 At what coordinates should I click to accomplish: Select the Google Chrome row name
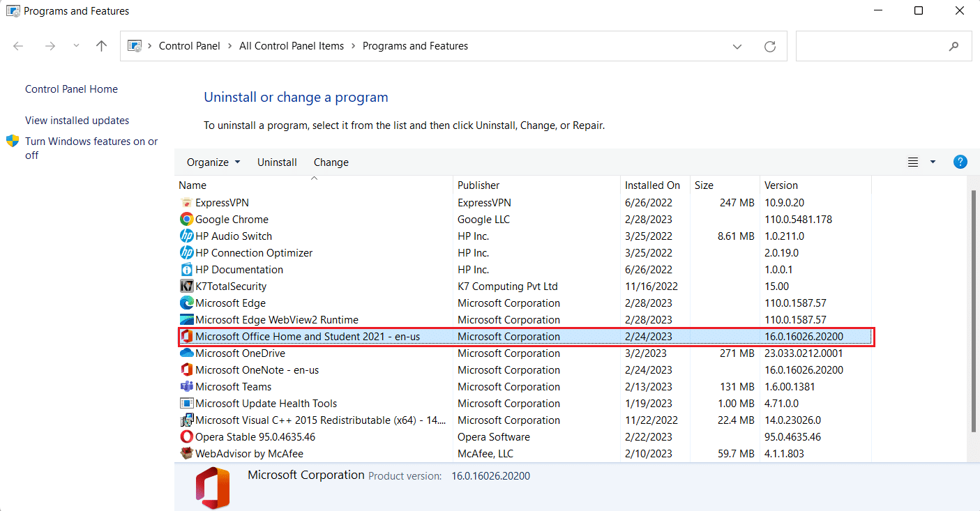(232, 220)
